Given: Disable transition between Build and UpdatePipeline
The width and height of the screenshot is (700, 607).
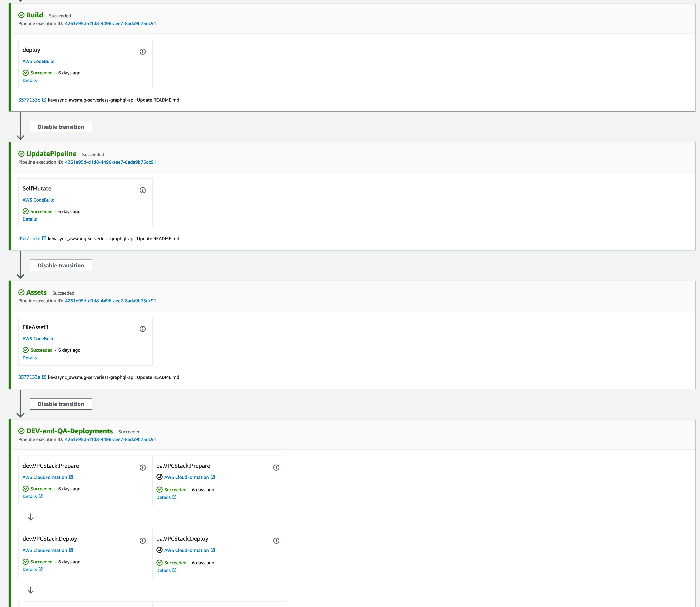Looking at the screenshot, I should click(x=61, y=127).
